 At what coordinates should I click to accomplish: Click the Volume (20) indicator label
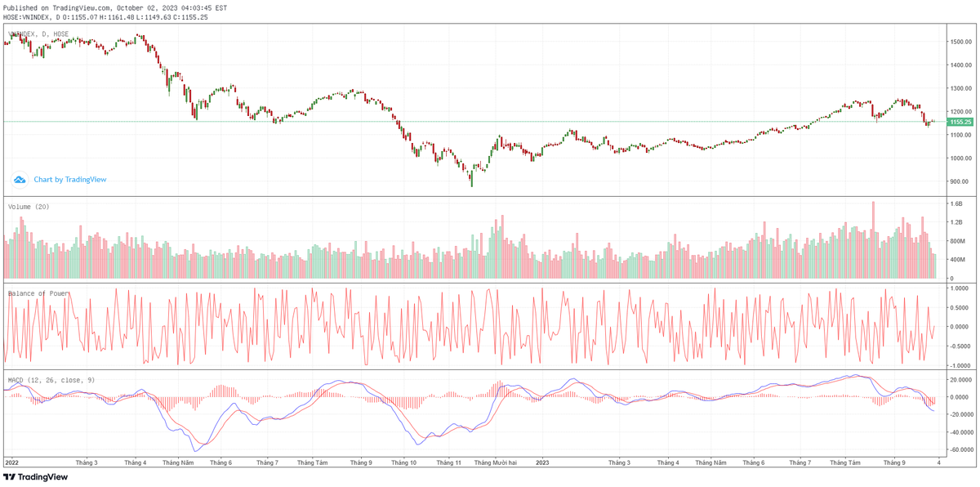point(29,207)
